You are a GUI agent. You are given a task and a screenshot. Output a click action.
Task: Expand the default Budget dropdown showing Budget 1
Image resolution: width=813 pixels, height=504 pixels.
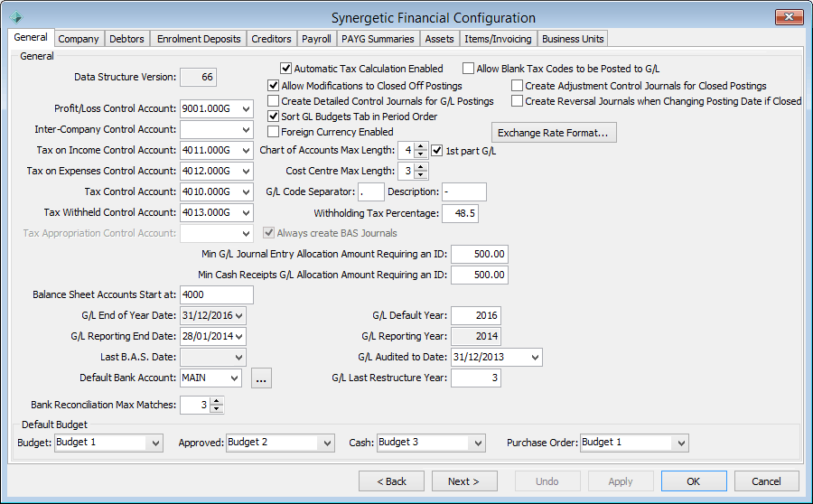tap(155, 443)
